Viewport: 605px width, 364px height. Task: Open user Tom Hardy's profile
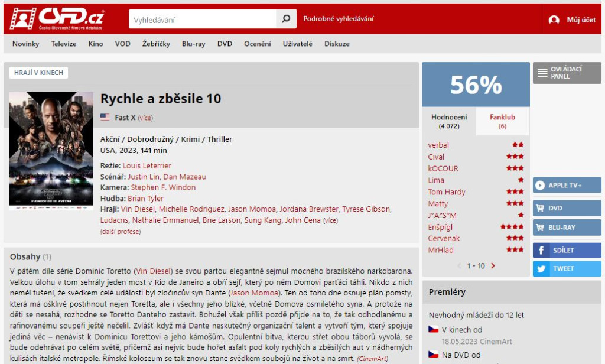[x=447, y=192]
